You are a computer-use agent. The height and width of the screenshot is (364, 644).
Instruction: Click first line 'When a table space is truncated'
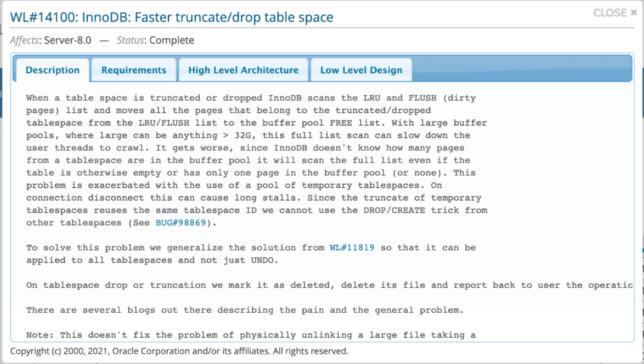251,98
